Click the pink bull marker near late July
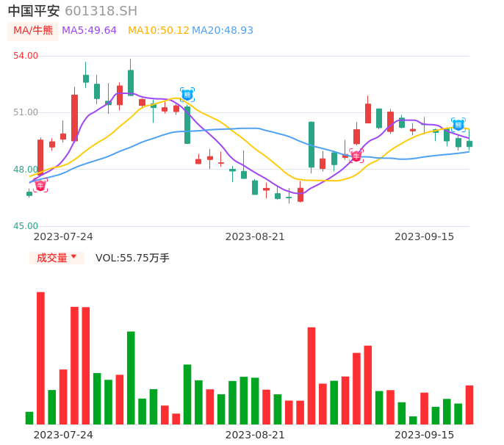Viewport: 504px width, 445px height. tap(40, 186)
